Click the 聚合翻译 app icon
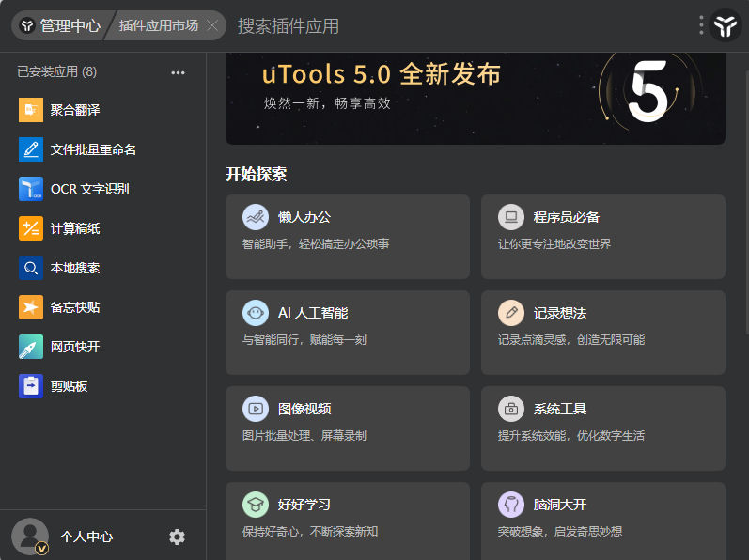Screen dimensions: 749x560 click(31, 110)
